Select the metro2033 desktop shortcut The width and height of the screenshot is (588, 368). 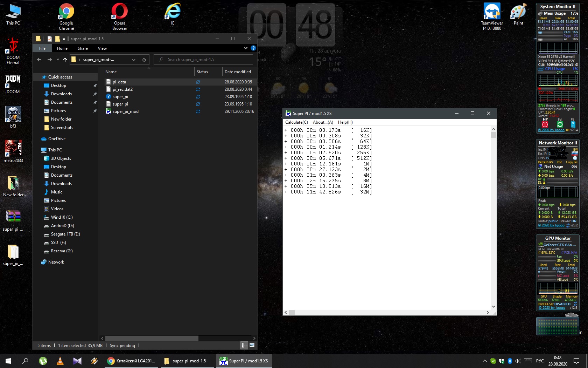[13, 151]
